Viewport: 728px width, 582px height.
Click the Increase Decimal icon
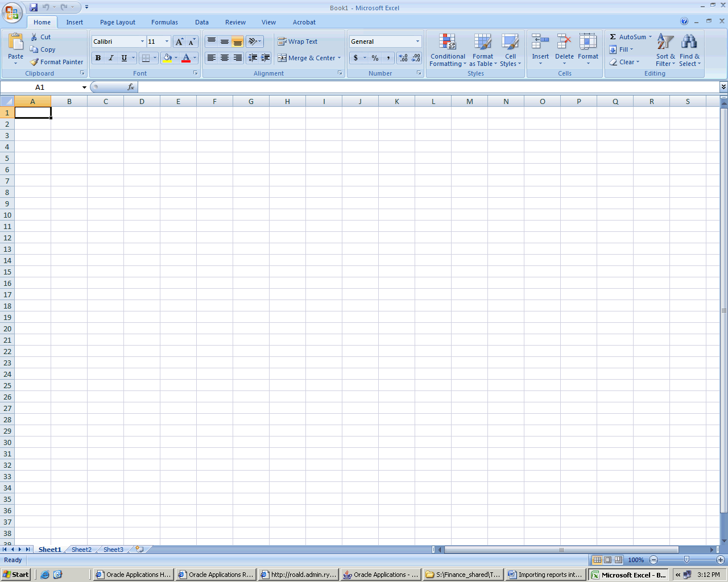[x=403, y=58]
